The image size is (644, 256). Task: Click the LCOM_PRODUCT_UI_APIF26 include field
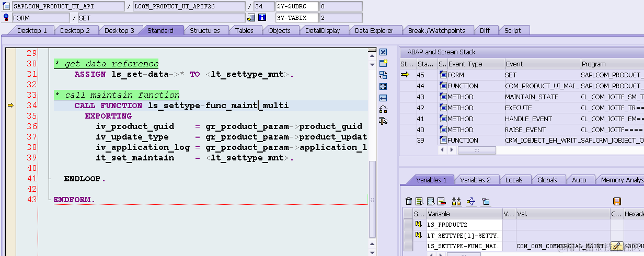point(189,6)
